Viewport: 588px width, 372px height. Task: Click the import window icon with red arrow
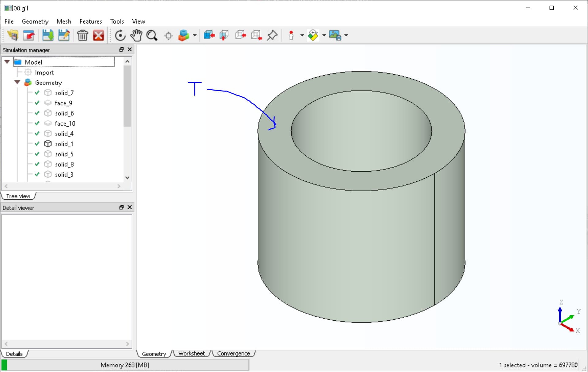coord(29,35)
